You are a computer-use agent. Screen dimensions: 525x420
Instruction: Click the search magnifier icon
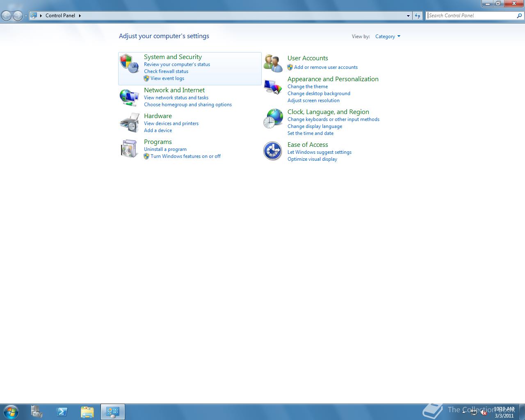pos(519,16)
